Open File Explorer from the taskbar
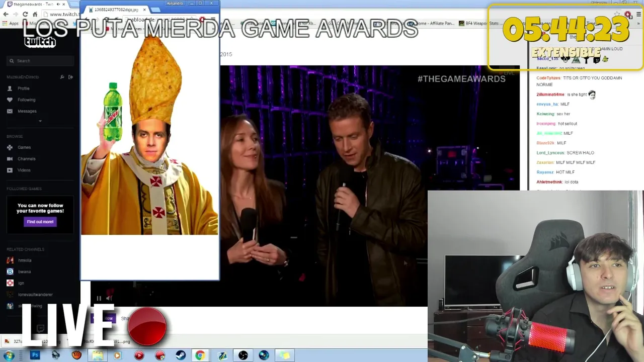This screenshot has height=362, width=644. tap(97, 355)
